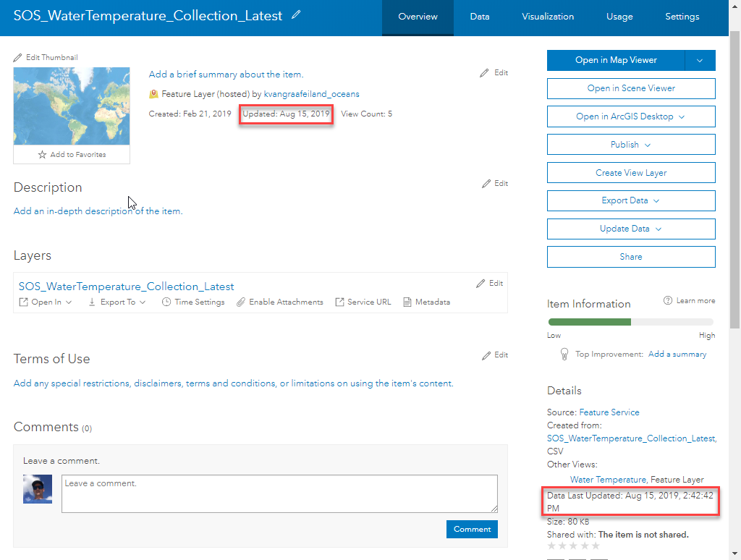
Task: Expand the layer's Export To chevron
Action: pos(143,302)
